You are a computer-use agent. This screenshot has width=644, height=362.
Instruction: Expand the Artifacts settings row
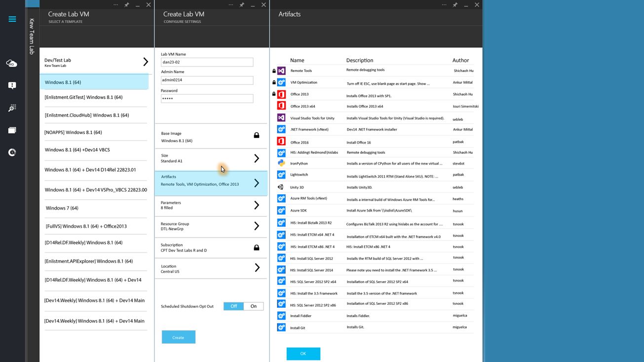click(211, 183)
